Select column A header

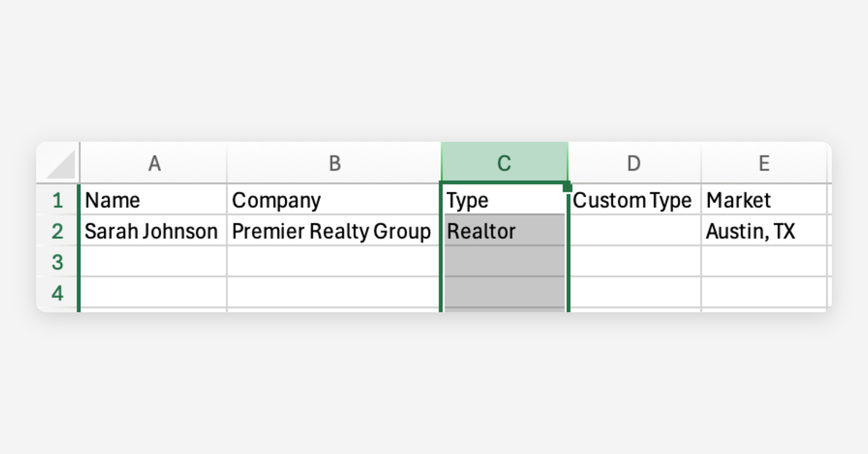click(x=154, y=163)
